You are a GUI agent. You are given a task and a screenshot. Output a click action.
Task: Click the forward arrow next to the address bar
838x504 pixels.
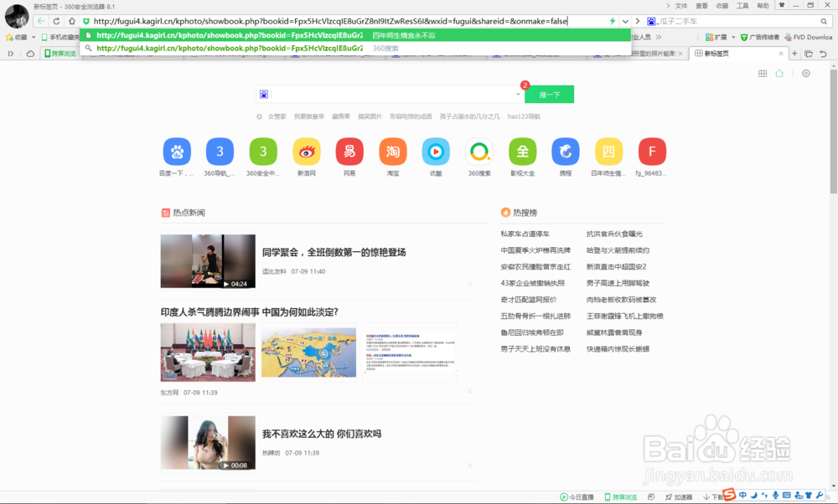coord(637,22)
